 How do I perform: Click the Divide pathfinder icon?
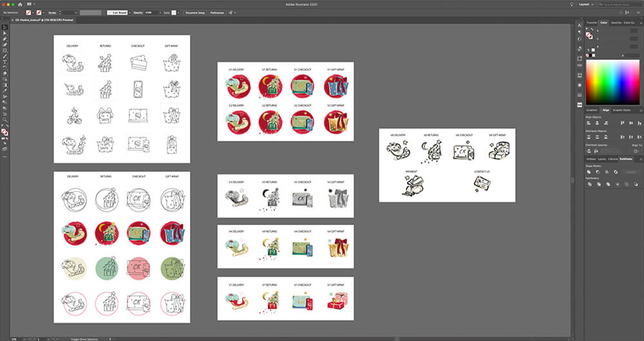pyautogui.click(x=589, y=185)
